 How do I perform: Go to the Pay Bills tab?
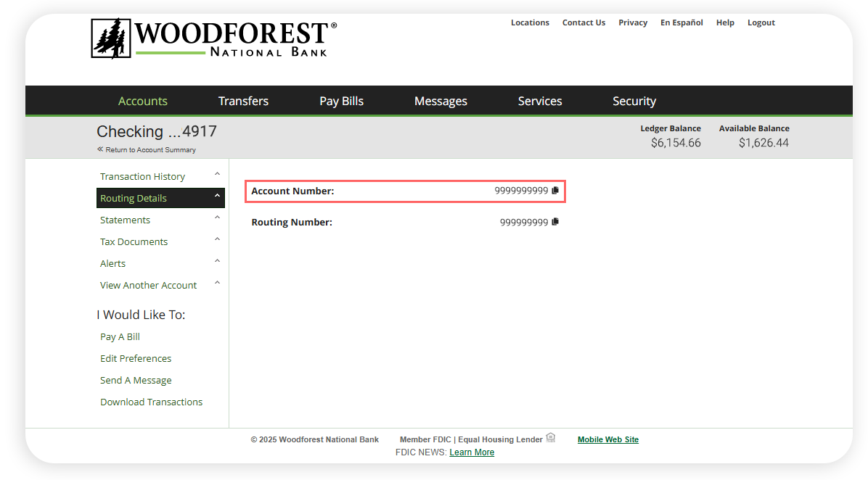tap(341, 102)
